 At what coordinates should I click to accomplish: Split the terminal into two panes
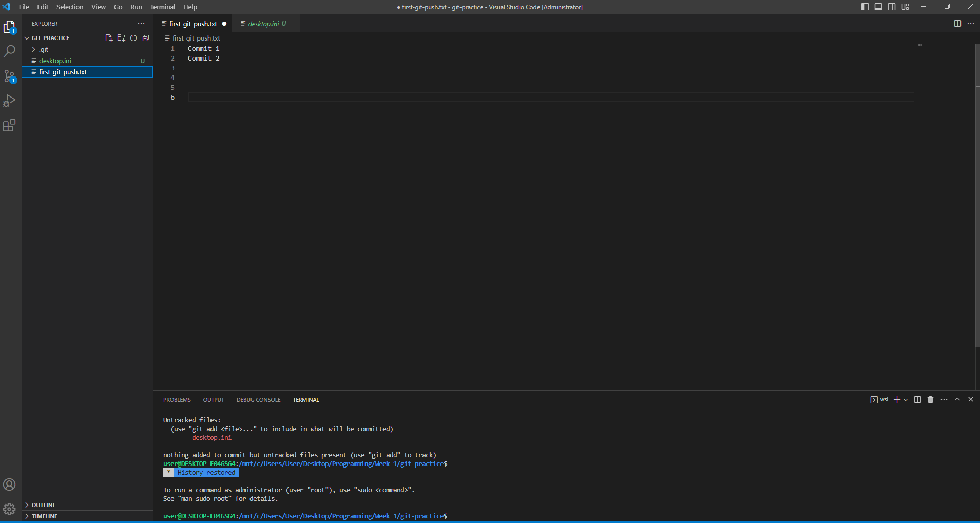917,399
